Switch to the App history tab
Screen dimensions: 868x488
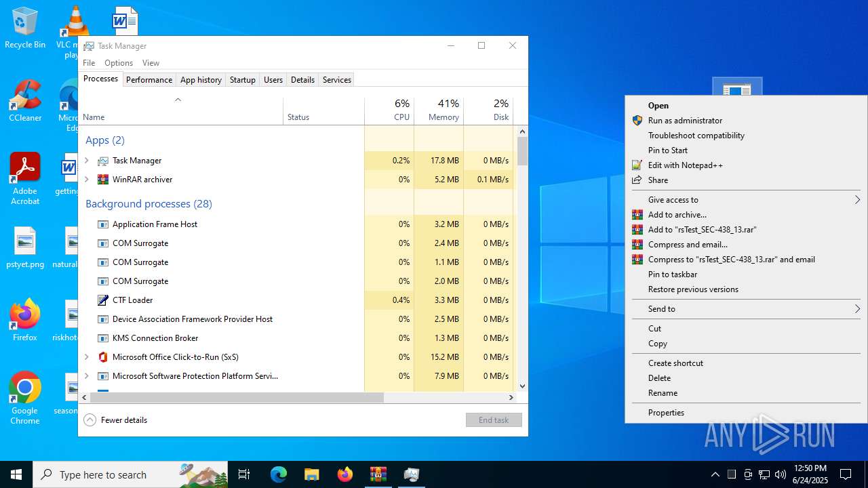coord(201,80)
